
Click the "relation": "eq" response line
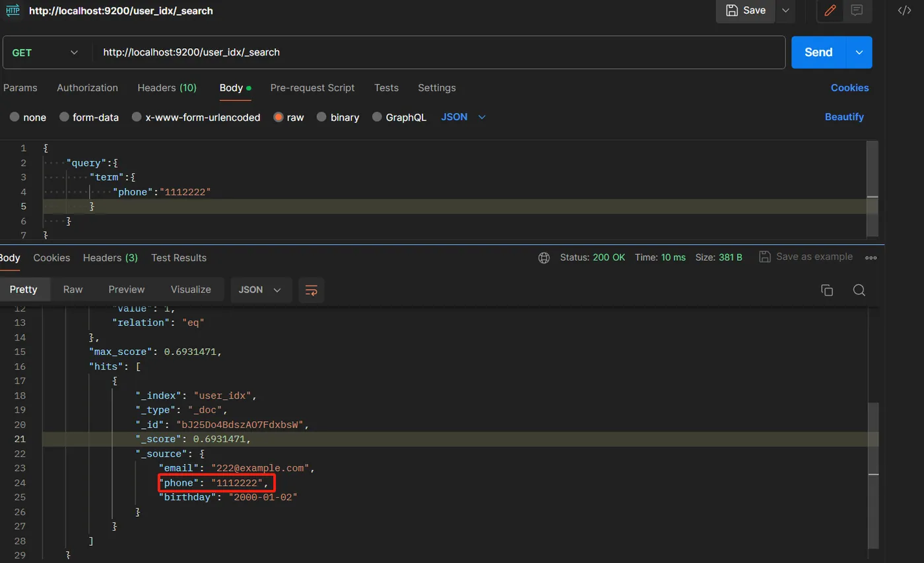[158, 323]
